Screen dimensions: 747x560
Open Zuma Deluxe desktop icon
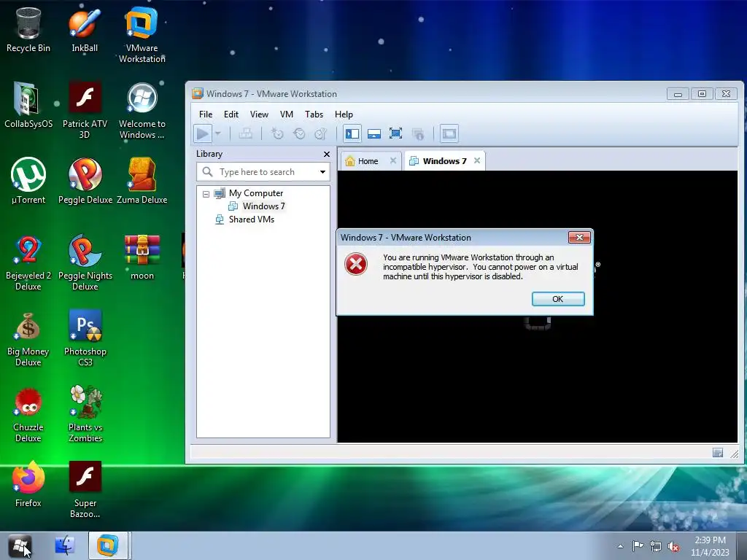tap(142, 181)
